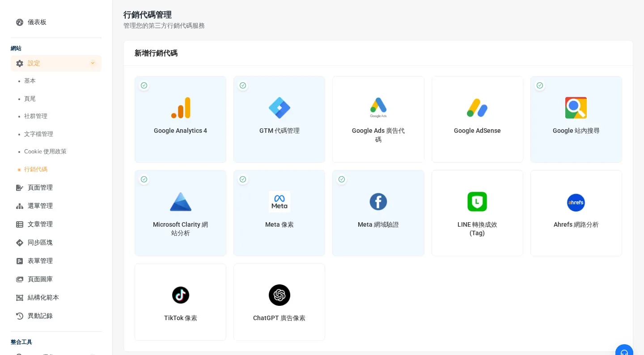The image size is (644, 355).
Task: Click the 設定 gear icon in sidebar
Action: (x=20, y=63)
